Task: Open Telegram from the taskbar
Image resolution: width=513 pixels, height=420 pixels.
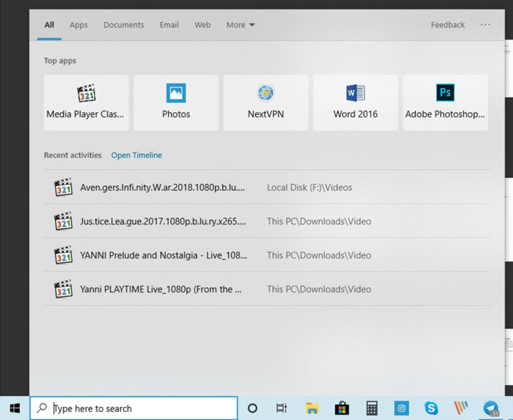Action: click(491, 408)
